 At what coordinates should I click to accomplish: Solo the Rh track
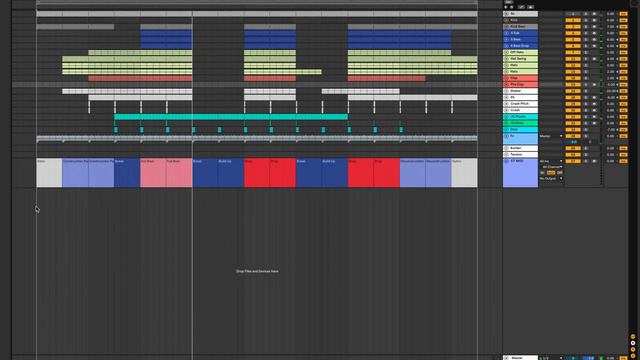click(x=586, y=97)
